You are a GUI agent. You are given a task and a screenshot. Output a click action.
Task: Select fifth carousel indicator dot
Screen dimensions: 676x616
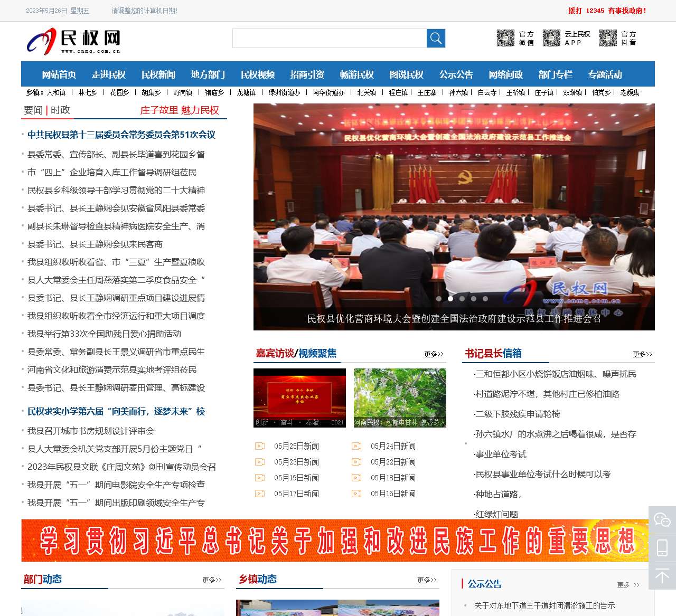pos(485,299)
